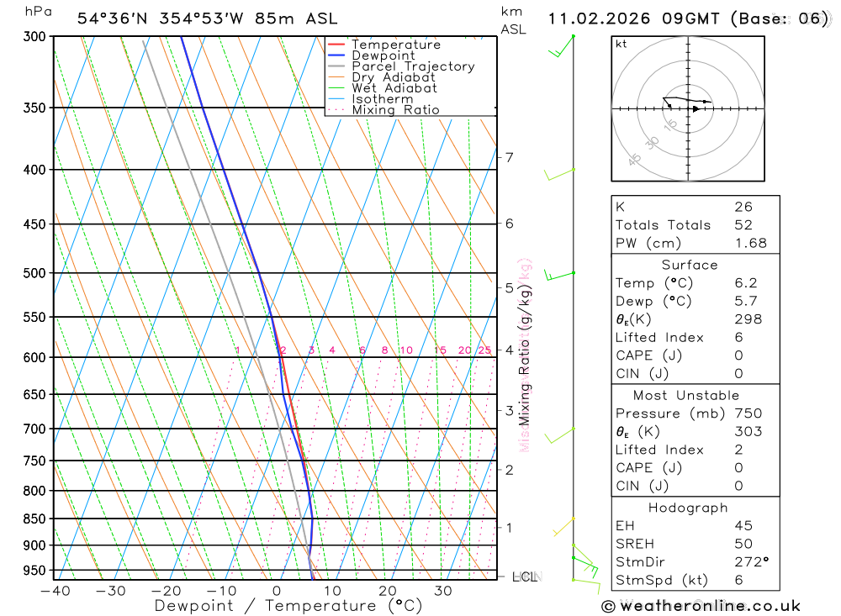Click the hodograph kt label
The width and height of the screenshot is (841, 616).
(621, 44)
